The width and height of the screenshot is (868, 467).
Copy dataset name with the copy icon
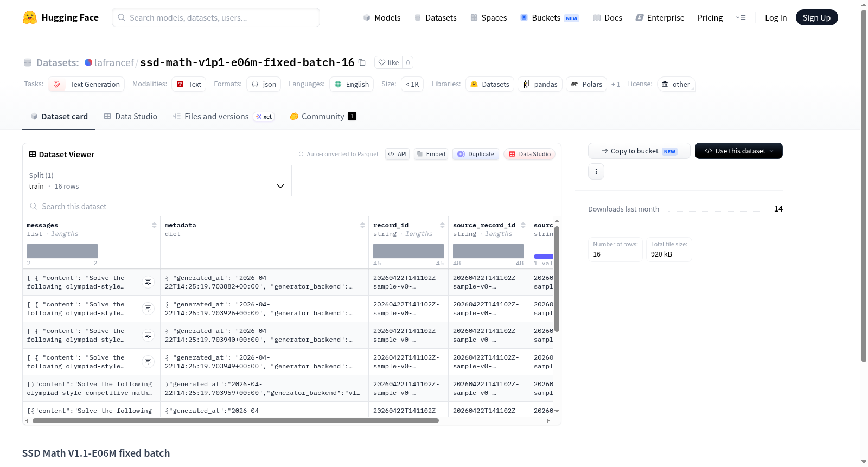coord(362,62)
